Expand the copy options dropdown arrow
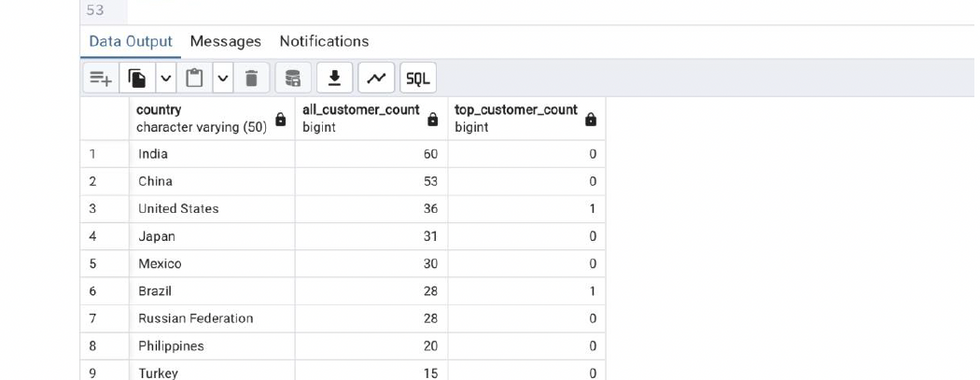 (166, 78)
